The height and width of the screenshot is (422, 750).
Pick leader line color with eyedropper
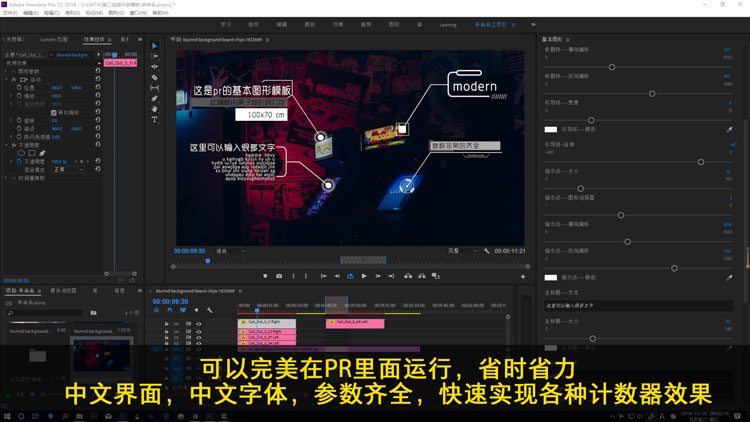729,129
